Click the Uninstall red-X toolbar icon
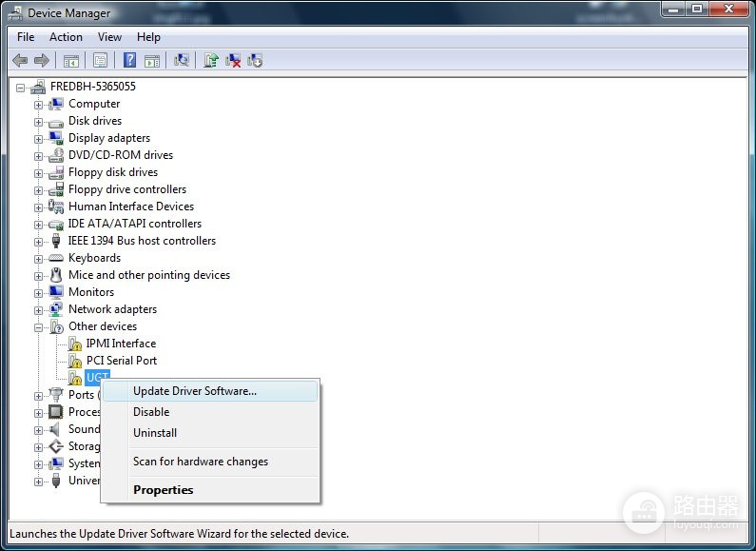Image resolution: width=756 pixels, height=551 pixels. click(x=233, y=60)
